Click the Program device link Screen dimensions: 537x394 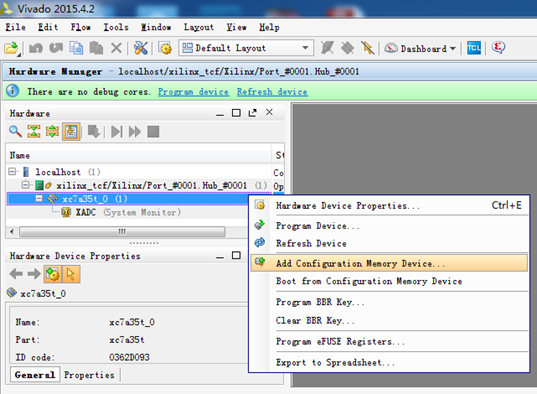[x=193, y=92]
